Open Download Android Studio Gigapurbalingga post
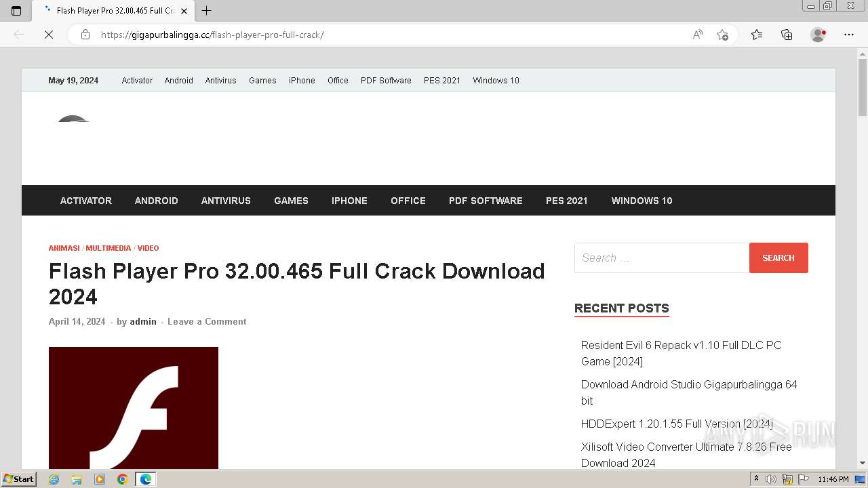 coord(689,392)
